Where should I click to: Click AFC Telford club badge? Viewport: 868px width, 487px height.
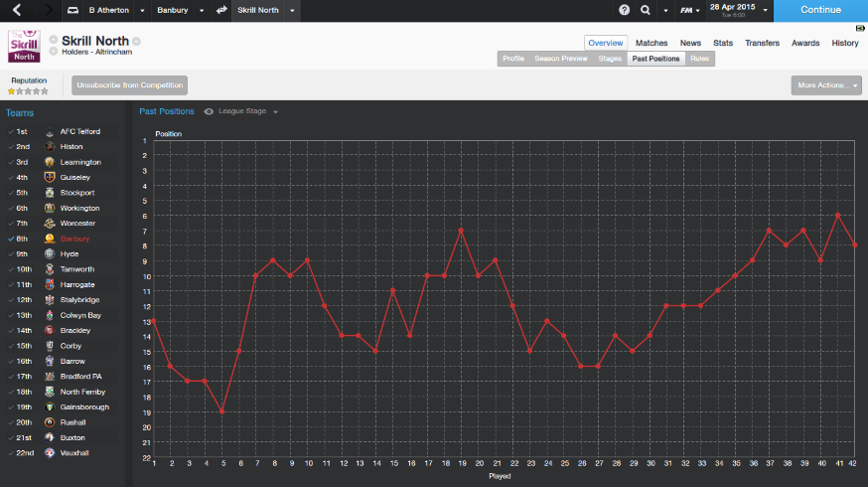[50, 132]
